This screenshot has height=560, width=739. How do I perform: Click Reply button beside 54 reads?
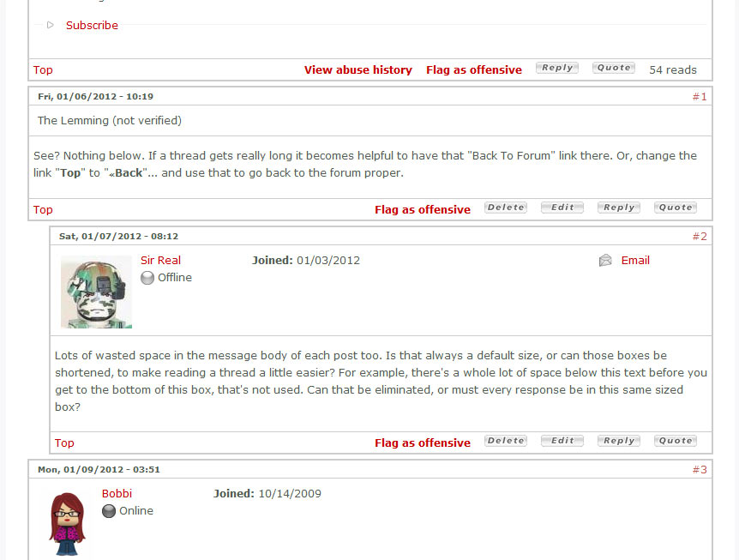557,68
